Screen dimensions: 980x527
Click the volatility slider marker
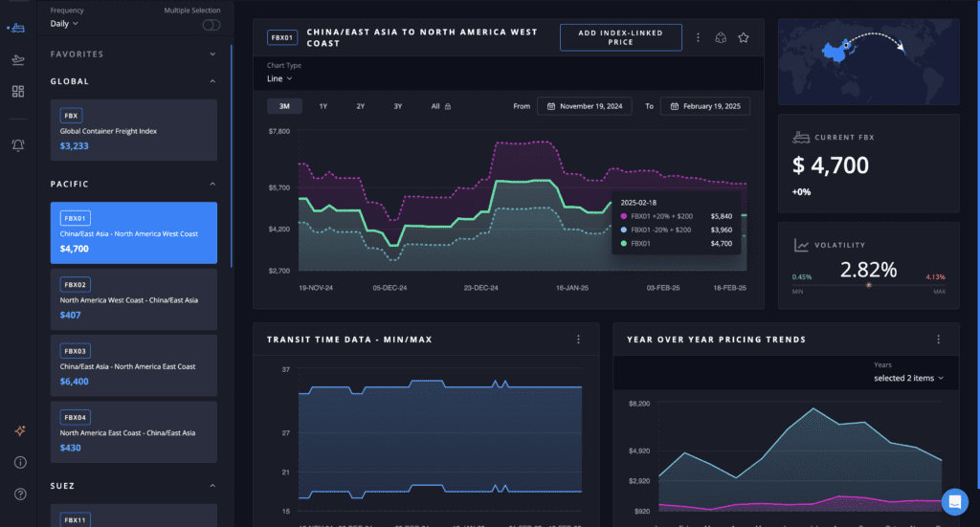(x=869, y=285)
